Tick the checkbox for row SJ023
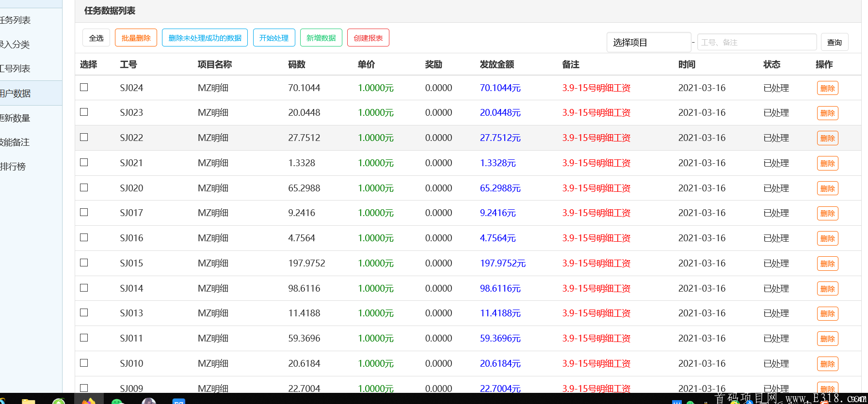Image resolution: width=868 pixels, height=404 pixels. point(84,112)
